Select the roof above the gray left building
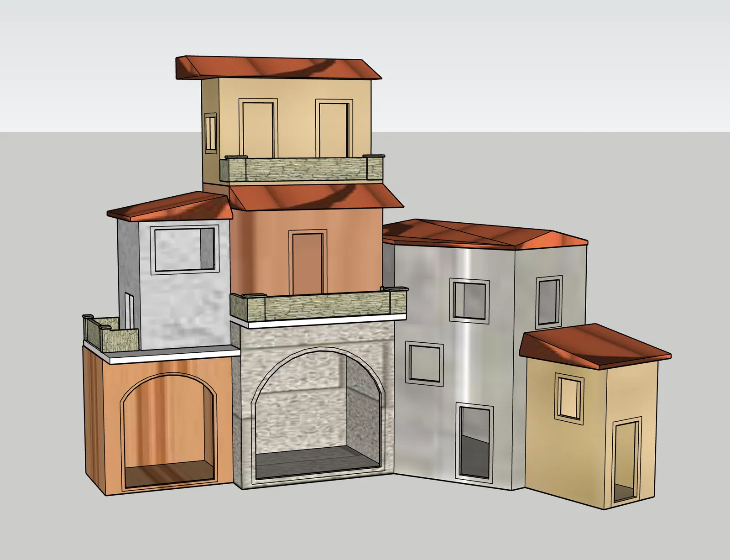Image resolution: width=730 pixels, height=560 pixels. click(x=170, y=206)
